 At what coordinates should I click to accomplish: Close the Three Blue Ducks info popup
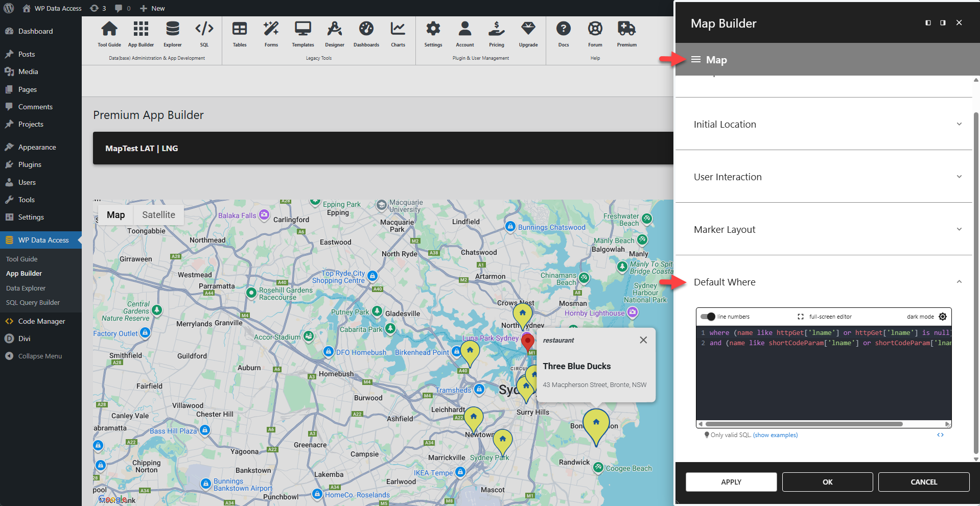pos(643,340)
